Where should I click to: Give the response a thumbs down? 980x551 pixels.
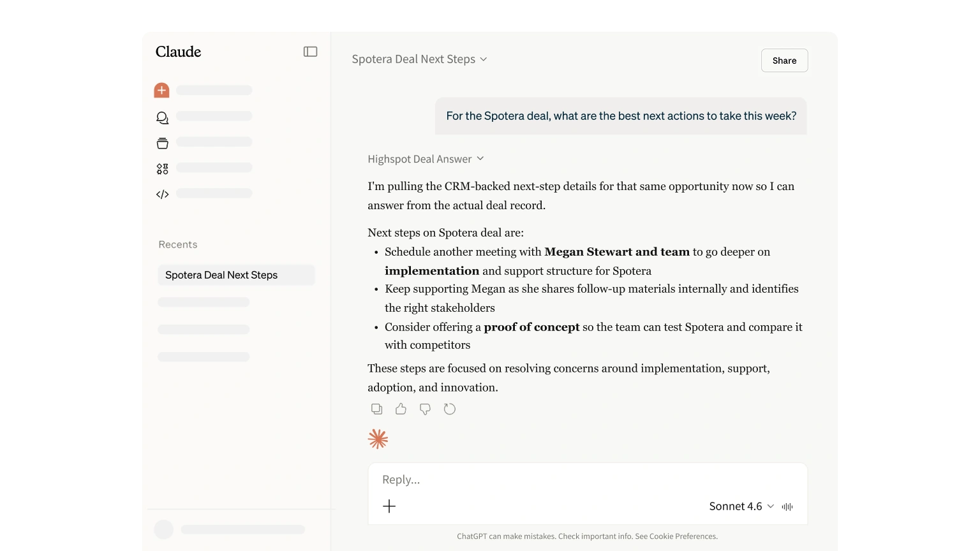[x=425, y=409]
